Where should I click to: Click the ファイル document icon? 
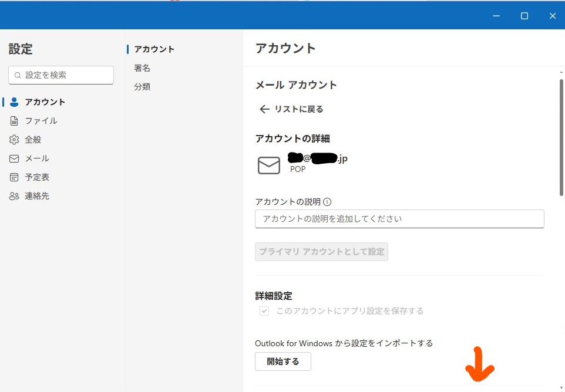point(14,121)
